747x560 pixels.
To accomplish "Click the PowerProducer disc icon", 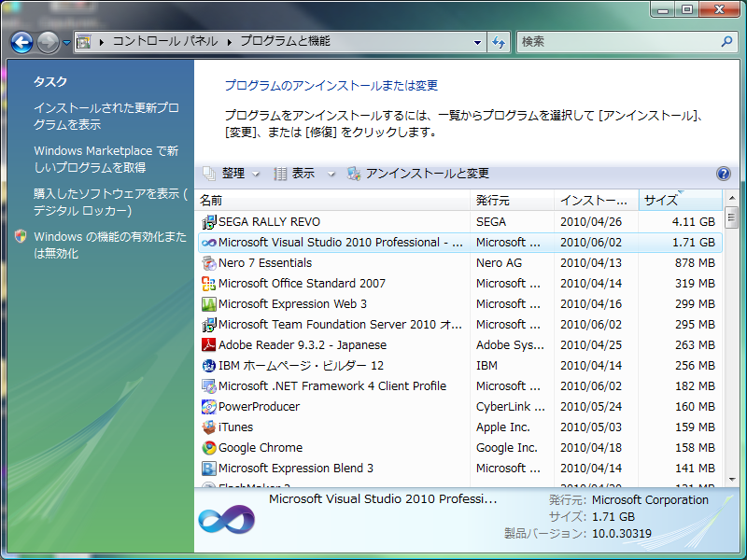I will point(208,406).
